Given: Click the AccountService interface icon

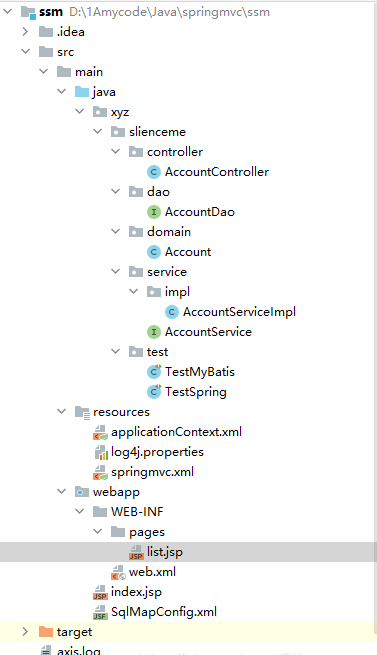Looking at the screenshot, I should [154, 332].
